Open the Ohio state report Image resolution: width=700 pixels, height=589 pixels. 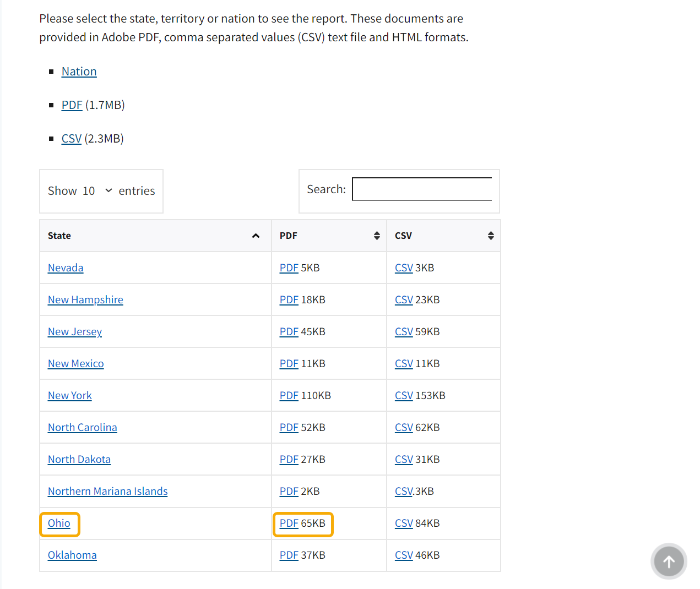[59, 523]
